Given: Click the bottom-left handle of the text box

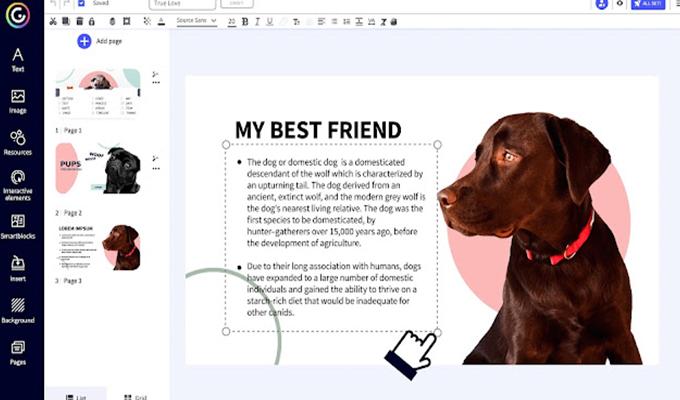Looking at the screenshot, I should [226, 331].
